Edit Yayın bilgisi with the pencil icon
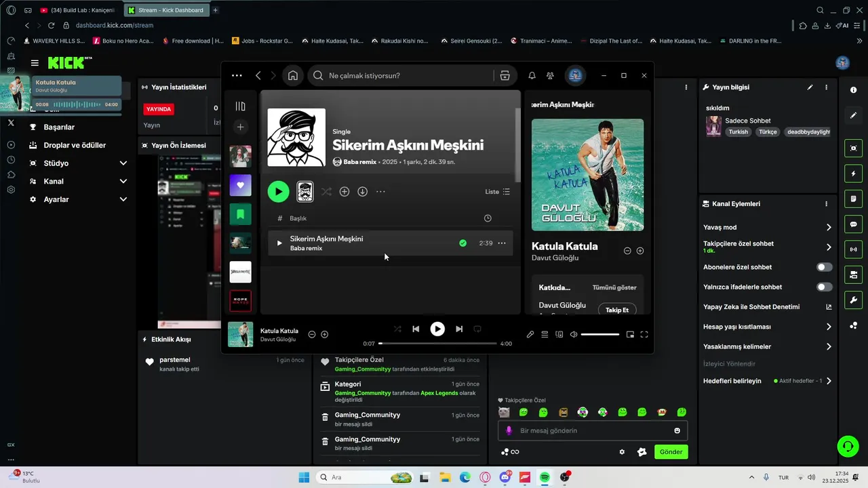Screen dimensions: 868x488 pos(810,87)
